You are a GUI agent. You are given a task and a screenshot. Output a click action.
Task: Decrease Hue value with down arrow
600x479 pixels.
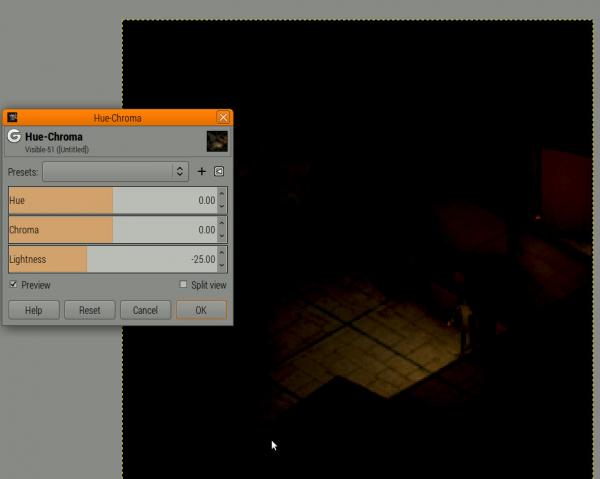222,207
